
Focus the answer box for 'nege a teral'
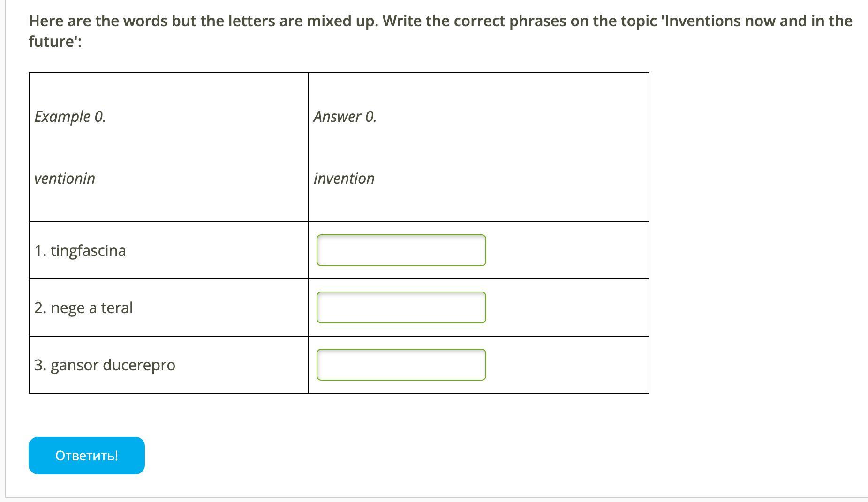[401, 307]
